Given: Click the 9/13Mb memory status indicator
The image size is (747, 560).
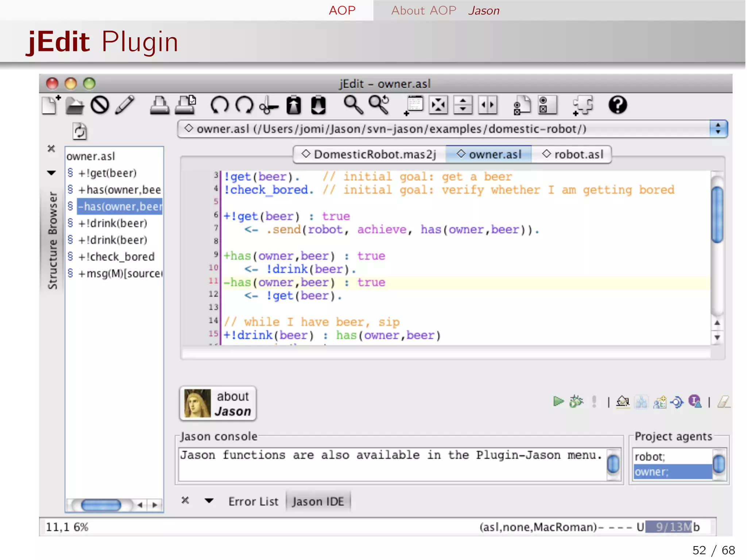Looking at the screenshot, I should pos(673,527).
